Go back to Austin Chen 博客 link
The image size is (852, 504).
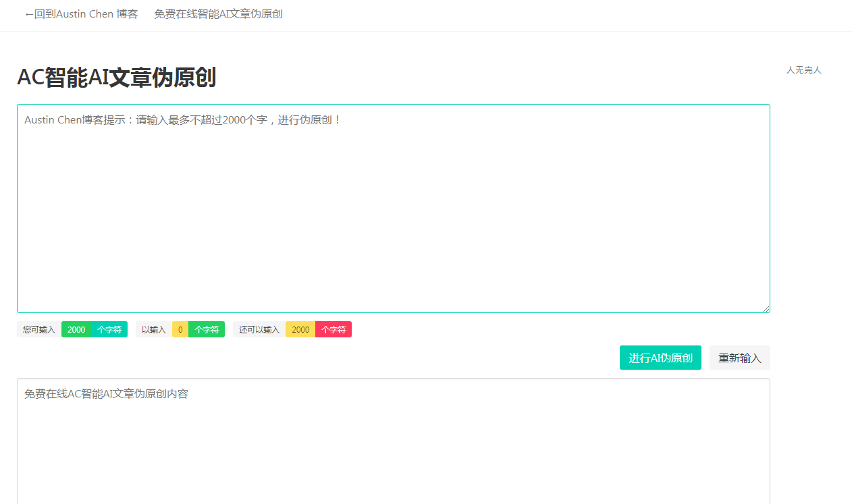(x=81, y=14)
